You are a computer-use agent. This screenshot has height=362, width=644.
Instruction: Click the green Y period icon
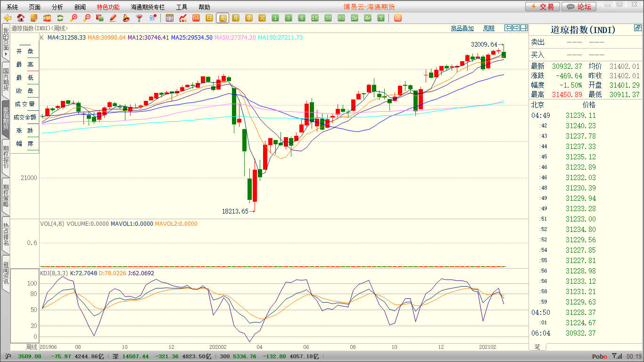[x=381, y=18]
